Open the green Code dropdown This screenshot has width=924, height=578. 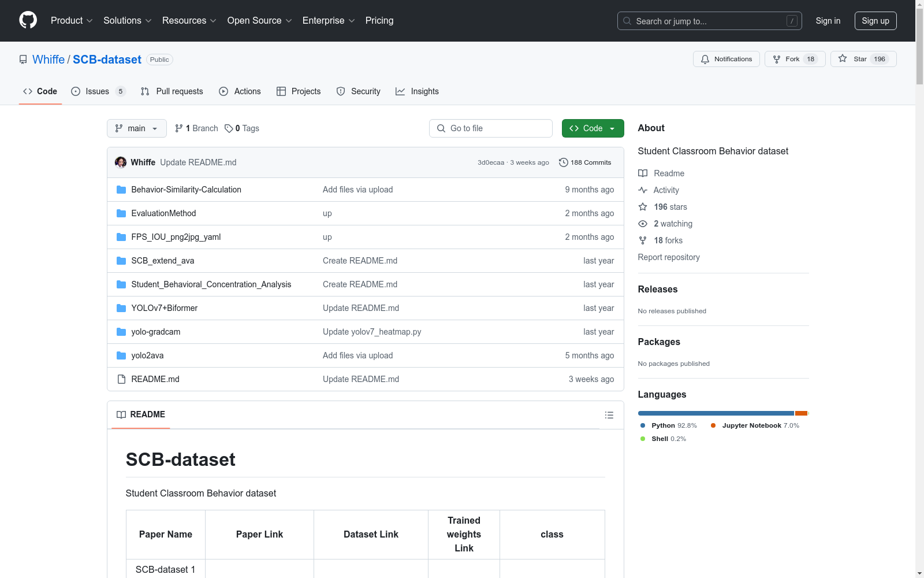(x=593, y=128)
